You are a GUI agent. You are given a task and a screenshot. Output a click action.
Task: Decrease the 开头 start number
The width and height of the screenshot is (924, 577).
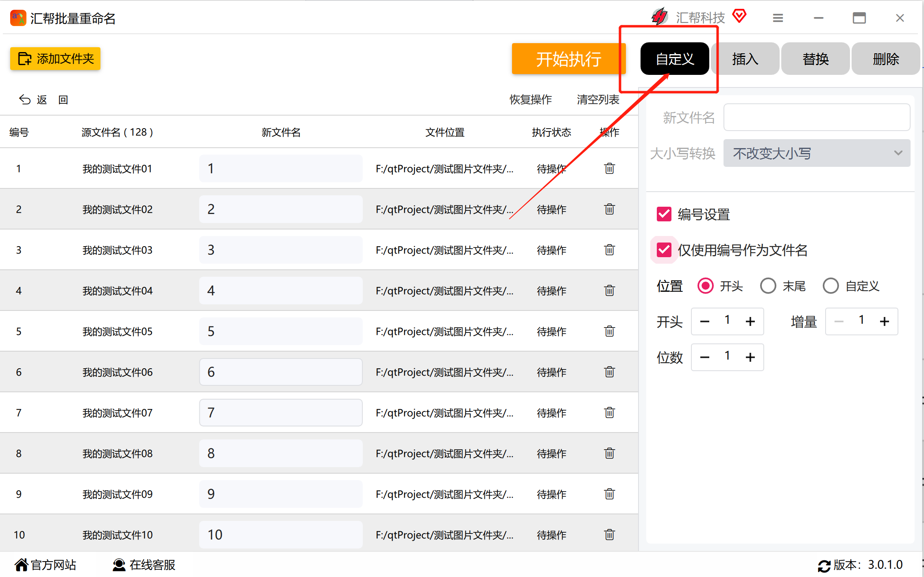tap(705, 321)
